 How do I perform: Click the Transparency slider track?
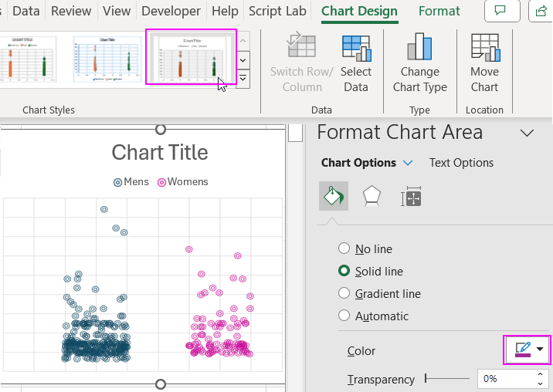[447, 379]
